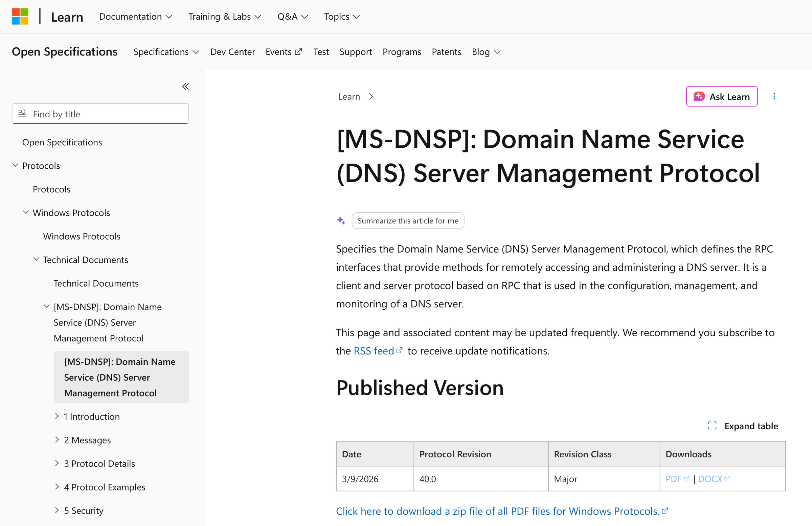Expand the 2 Messages section
The image size is (812, 526).
point(57,440)
